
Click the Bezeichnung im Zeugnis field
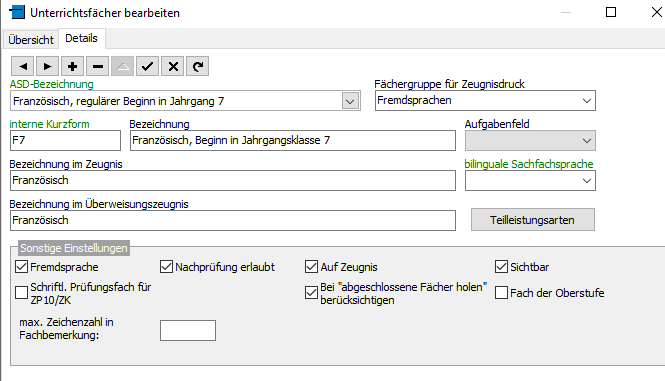233,181
